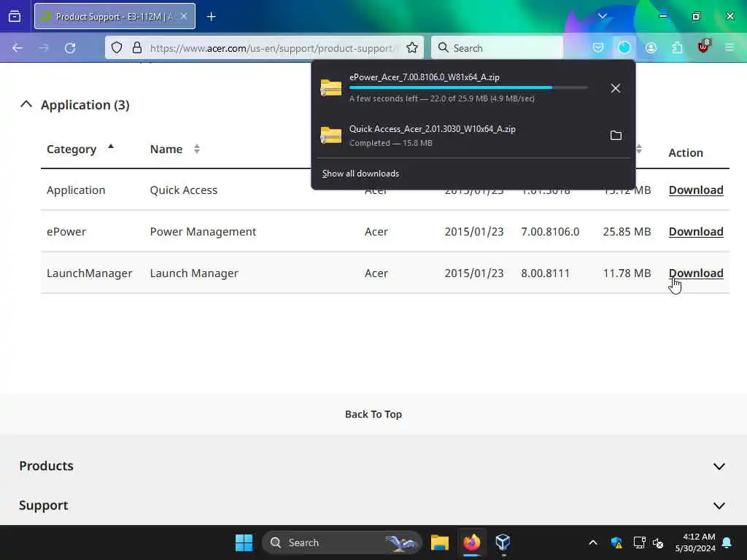This screenshot has width=747, height=560.
Task: Show hidden system tray icons
Action: tap(593, 542)
